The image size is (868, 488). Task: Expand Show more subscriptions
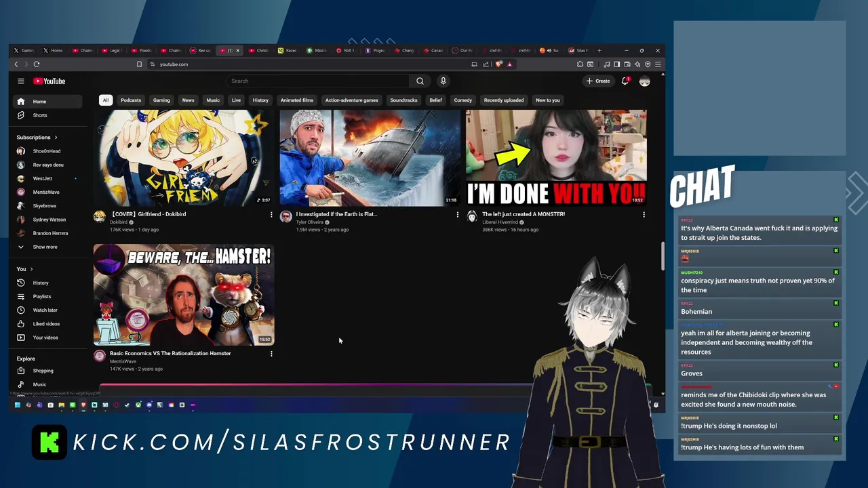tap(47, 247)
